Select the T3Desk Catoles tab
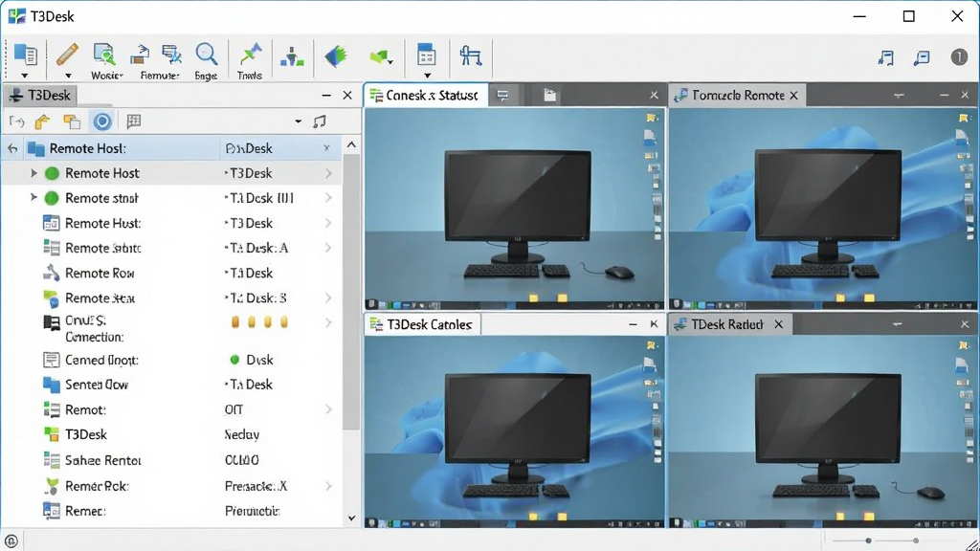This screenshot has height=551, width=980. coord(422,325)
